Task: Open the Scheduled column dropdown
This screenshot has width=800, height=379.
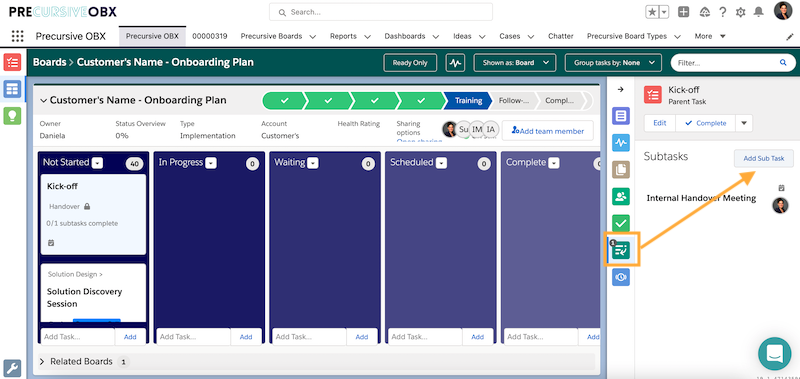Action: 441,163
